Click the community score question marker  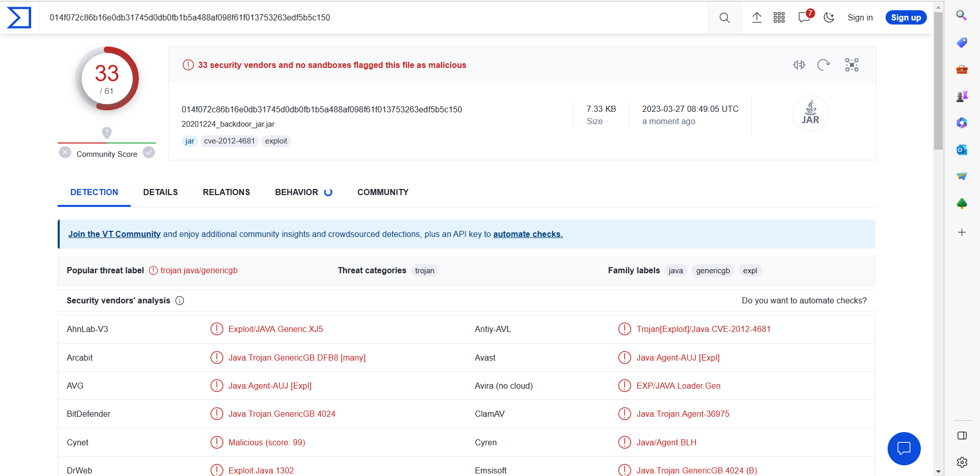pyautogui.click(x=107, y=133)
